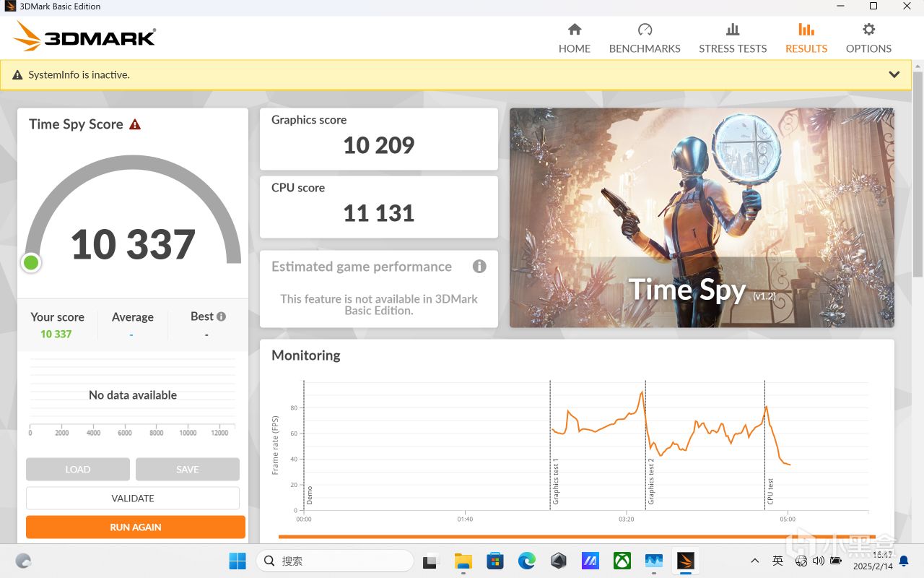Click the Time Spy preview image

click(x=702, y=217)
